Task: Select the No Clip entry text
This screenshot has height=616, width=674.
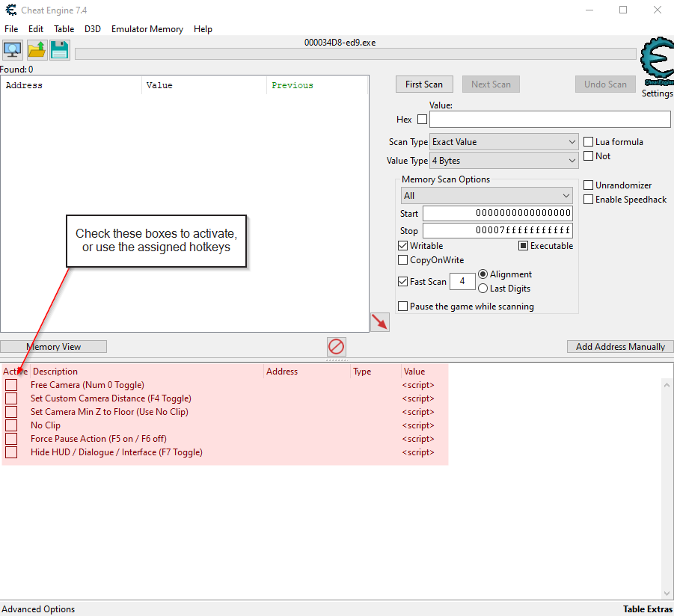Action: coord(46,425)
